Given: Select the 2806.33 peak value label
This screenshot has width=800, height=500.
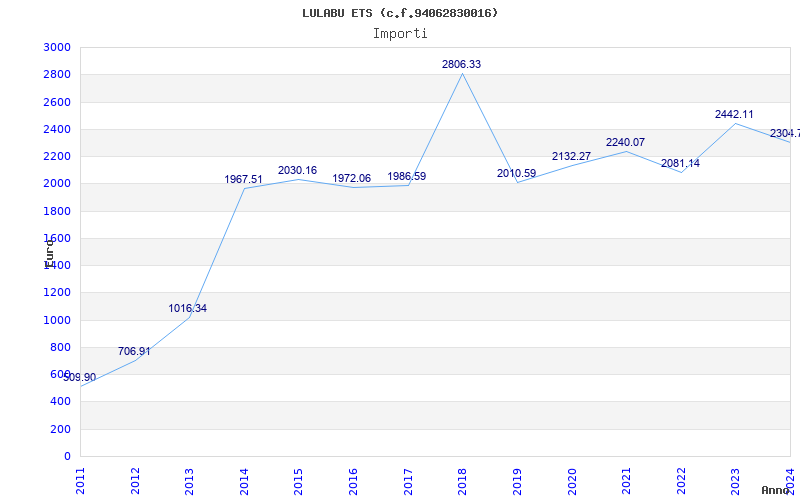Looking at the screenshot, I should 461,64.
